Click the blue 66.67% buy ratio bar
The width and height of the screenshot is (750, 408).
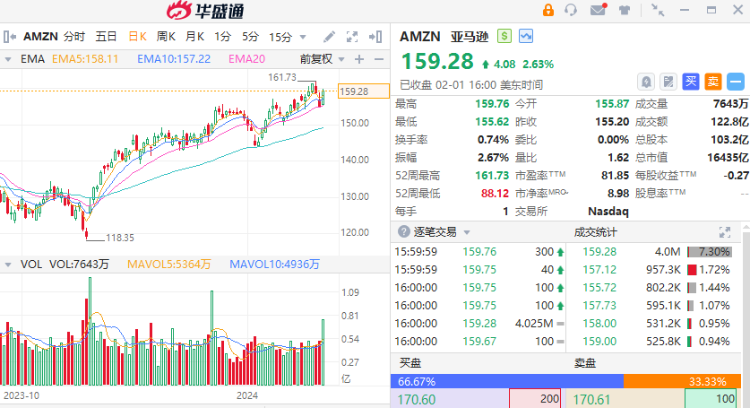point(507,381)
